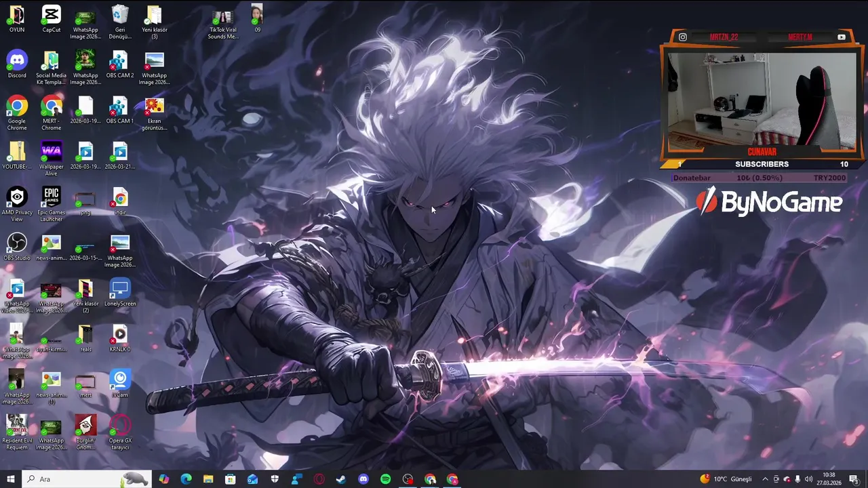This screenshot has height=488, width=868.
Task: Open OneDrive tray icon
Action: point(787,479)
